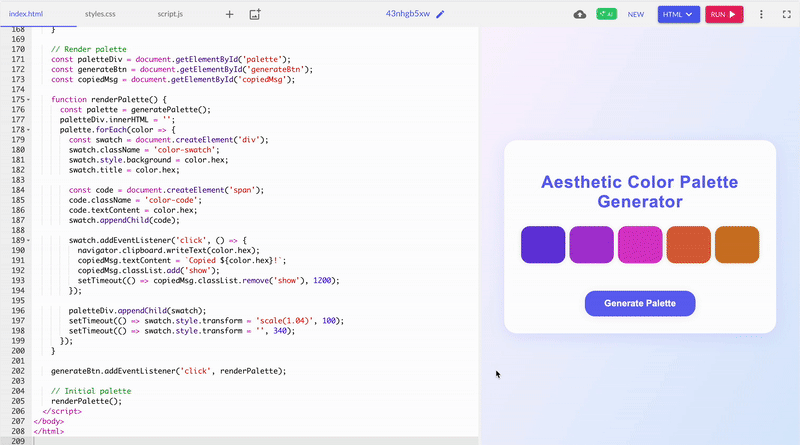The image size is (800, 445).
Task: Select the amber orange color swatch
Action: click(737, 245)
